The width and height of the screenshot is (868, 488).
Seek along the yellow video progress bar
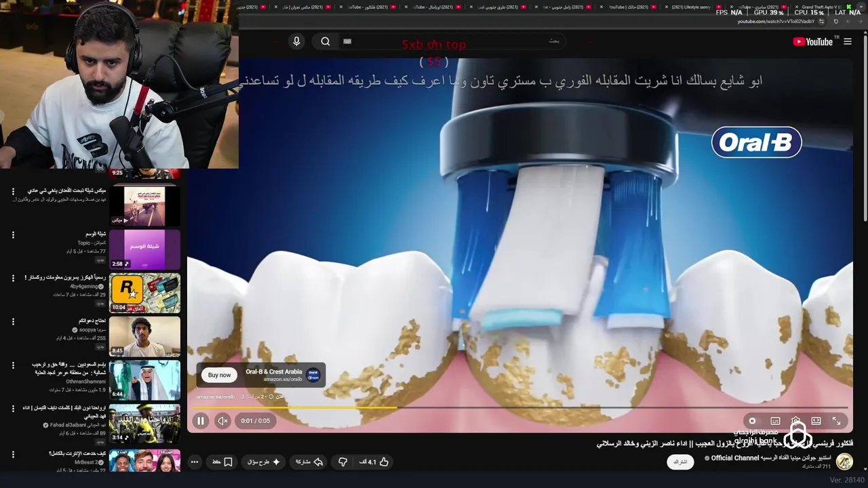coord(521,407)
